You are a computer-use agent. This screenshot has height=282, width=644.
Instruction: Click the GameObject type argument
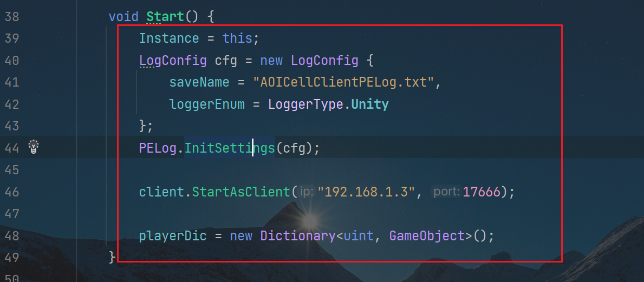point(426,236)
